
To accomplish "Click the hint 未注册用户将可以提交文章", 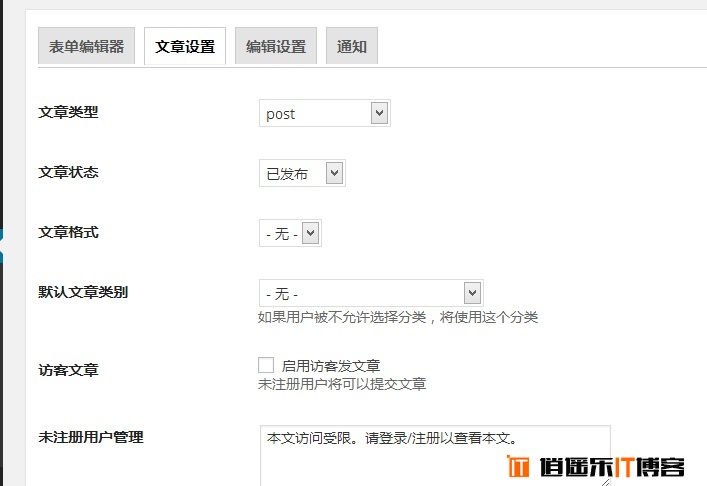I will [342, 384].
